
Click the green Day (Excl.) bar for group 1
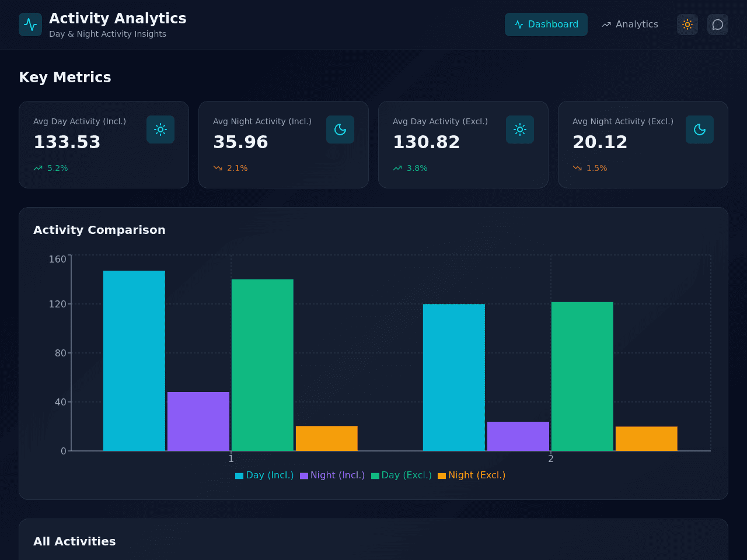(263, 365)
